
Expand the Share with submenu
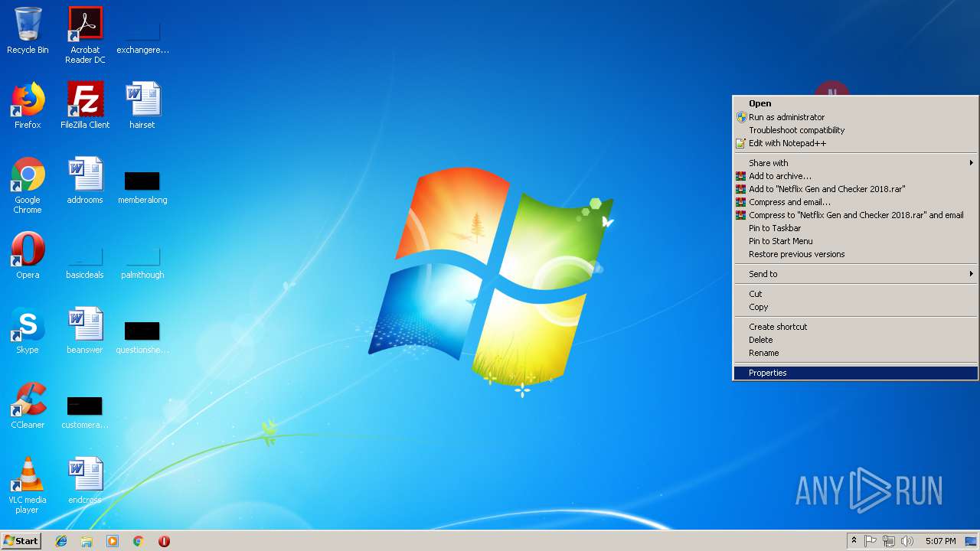click(x=855, y=163)
